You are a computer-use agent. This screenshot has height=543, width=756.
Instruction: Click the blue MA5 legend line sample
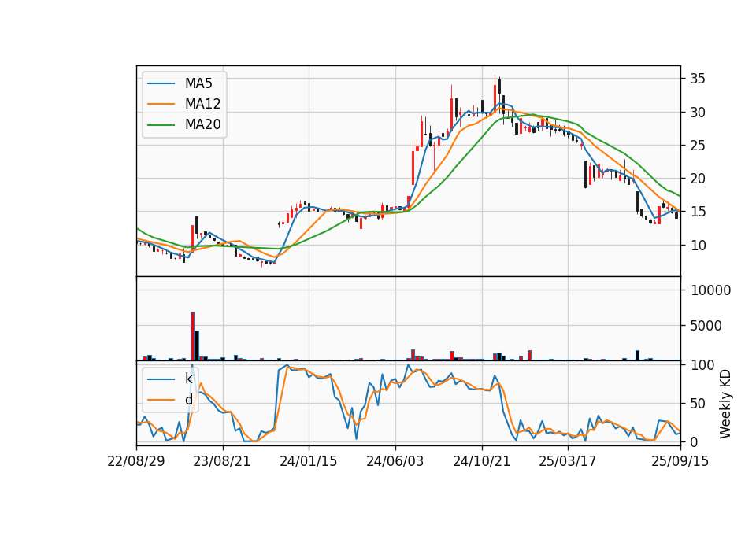(161, 83)
